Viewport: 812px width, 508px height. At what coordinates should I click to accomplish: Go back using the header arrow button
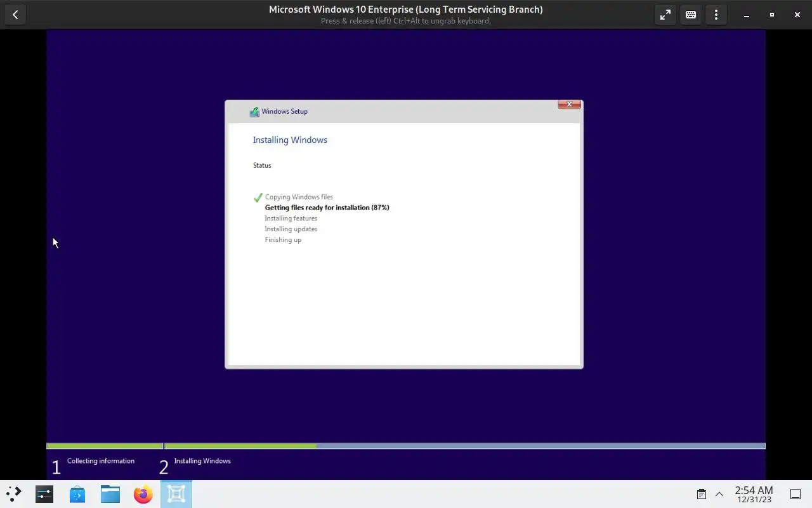coord(15,15)
